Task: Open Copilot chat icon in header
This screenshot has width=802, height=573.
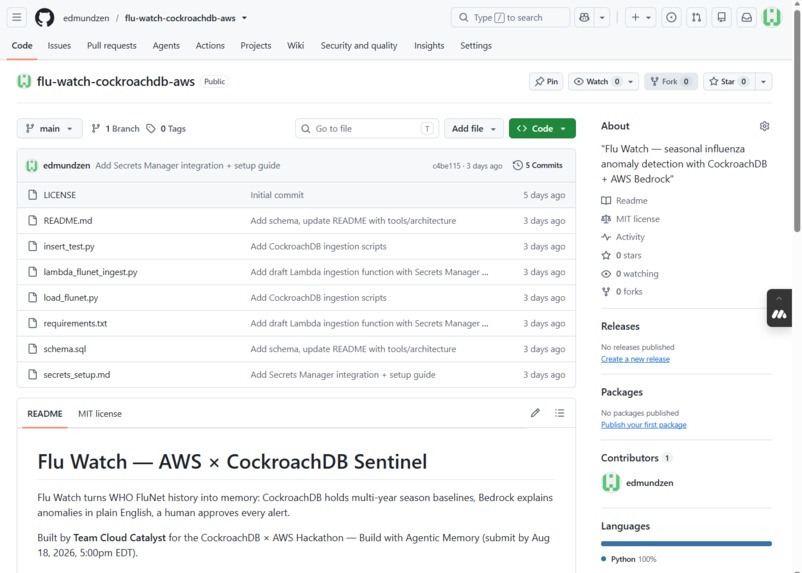Action: [x=584, y=17]
